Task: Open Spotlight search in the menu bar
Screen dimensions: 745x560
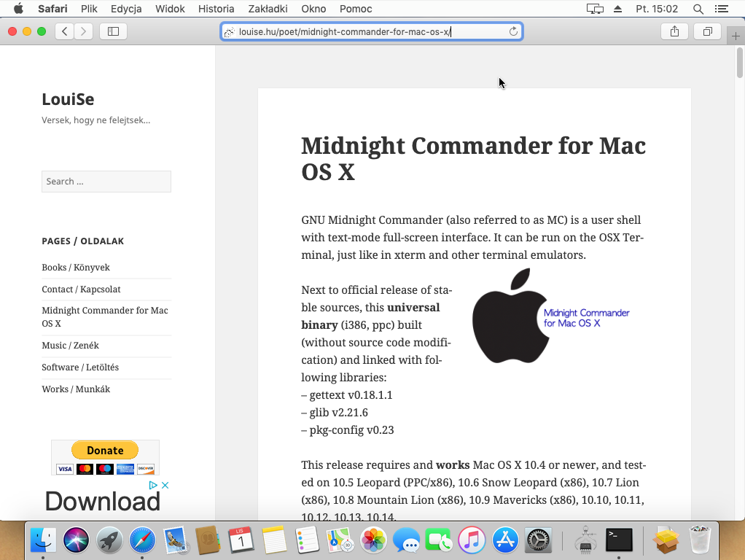Action: click(698, 9)
